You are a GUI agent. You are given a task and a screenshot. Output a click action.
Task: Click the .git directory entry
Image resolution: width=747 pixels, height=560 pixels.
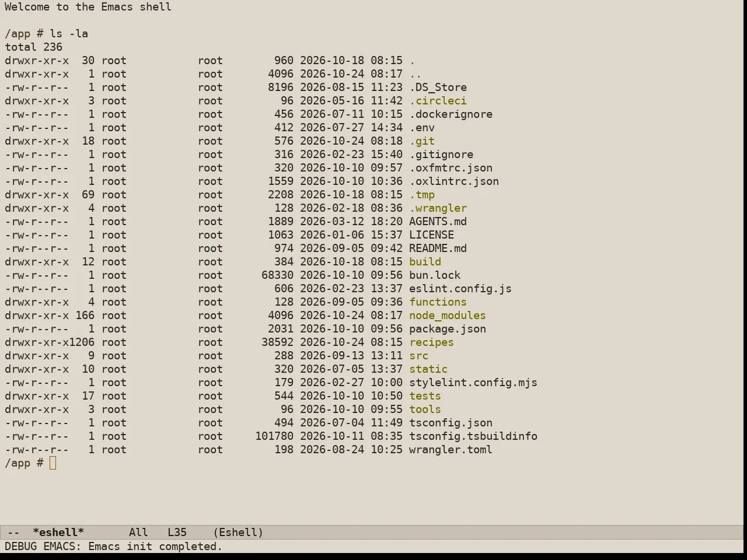point(422,141)
